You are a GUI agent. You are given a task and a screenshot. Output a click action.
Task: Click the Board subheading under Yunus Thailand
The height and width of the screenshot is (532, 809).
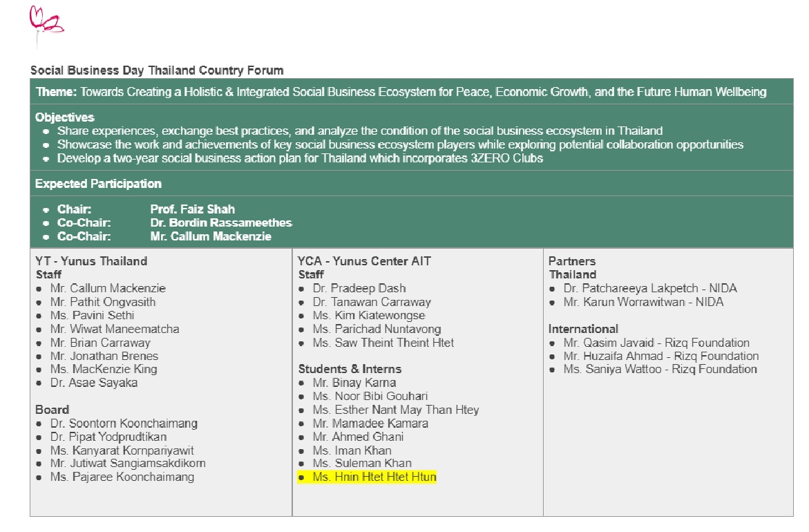click(52, 410)
